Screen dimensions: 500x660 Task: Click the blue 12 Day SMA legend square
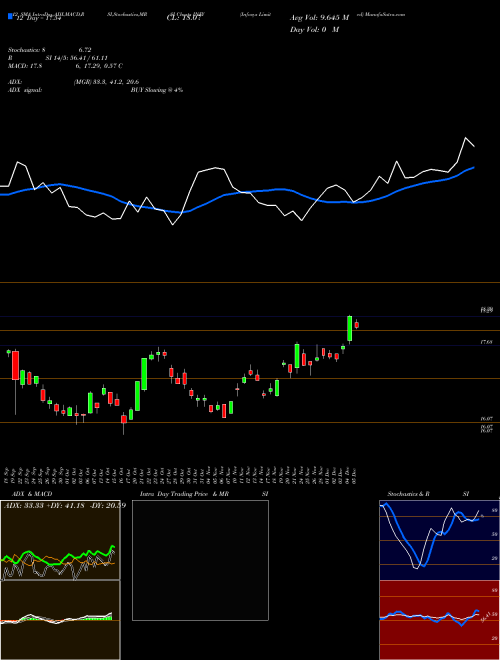pyautogui.click(x=10, y=17)
